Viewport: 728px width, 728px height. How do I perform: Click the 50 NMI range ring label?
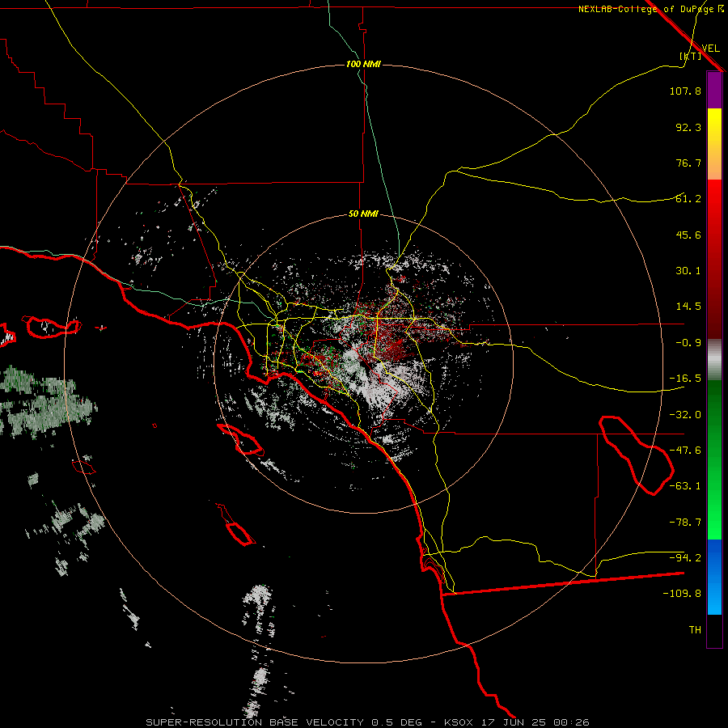coord(363,214)
